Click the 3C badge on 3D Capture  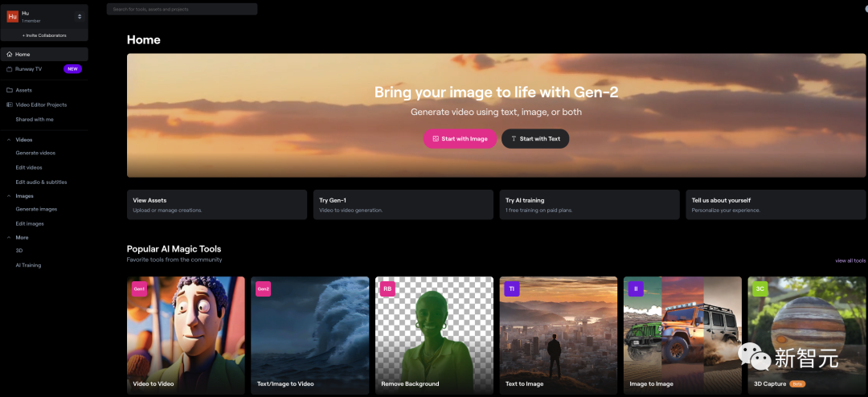coord(759,289)
